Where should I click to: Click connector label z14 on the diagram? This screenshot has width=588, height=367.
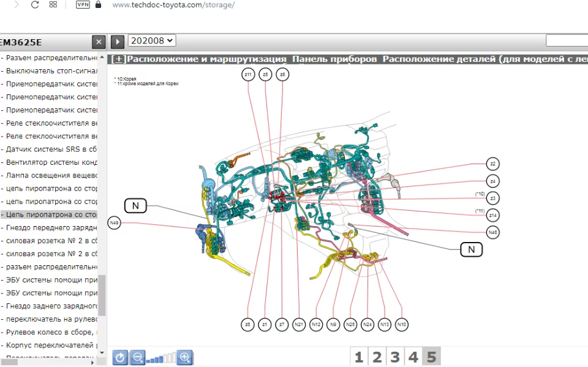point(492,216)
